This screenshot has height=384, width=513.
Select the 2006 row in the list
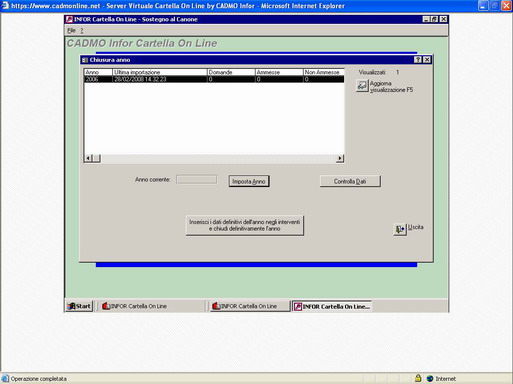tap(214, 79)
